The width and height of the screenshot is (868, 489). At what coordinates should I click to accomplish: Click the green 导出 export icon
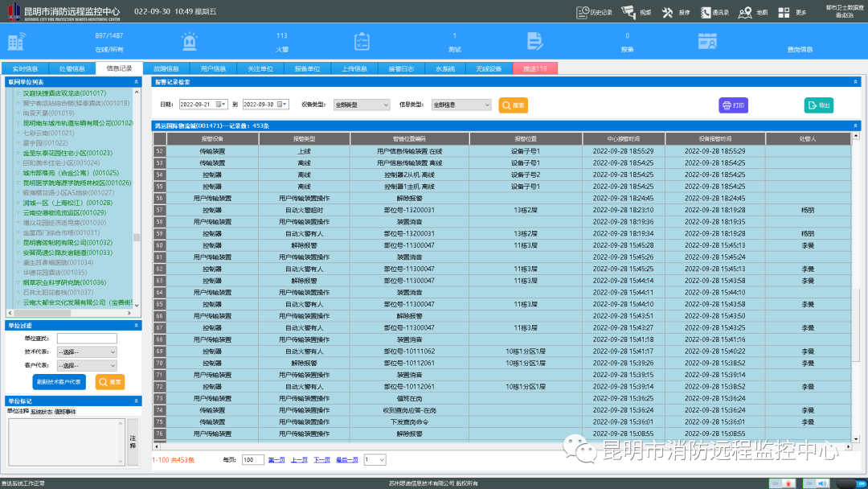(x=817, y=105)
